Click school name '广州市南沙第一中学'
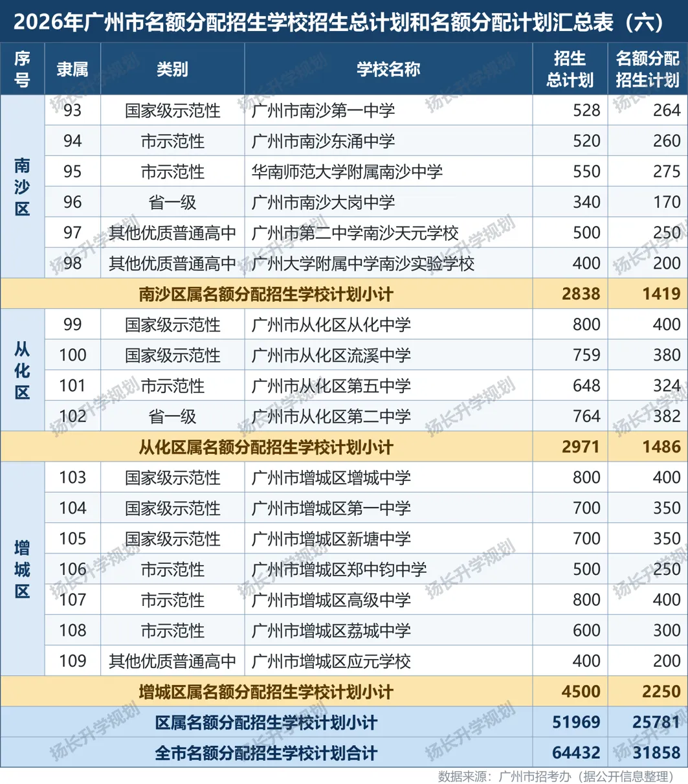 (323, 111)
